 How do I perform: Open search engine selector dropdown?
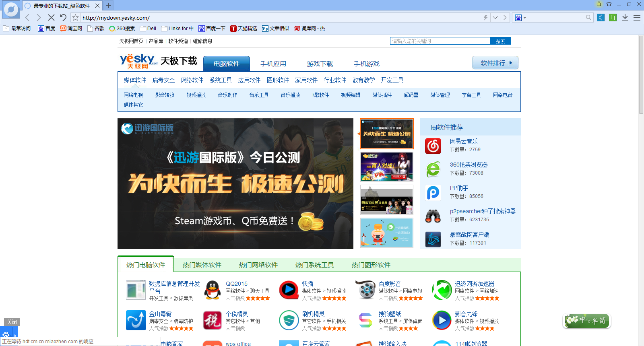pyautogui.click(x=521, y=18)
